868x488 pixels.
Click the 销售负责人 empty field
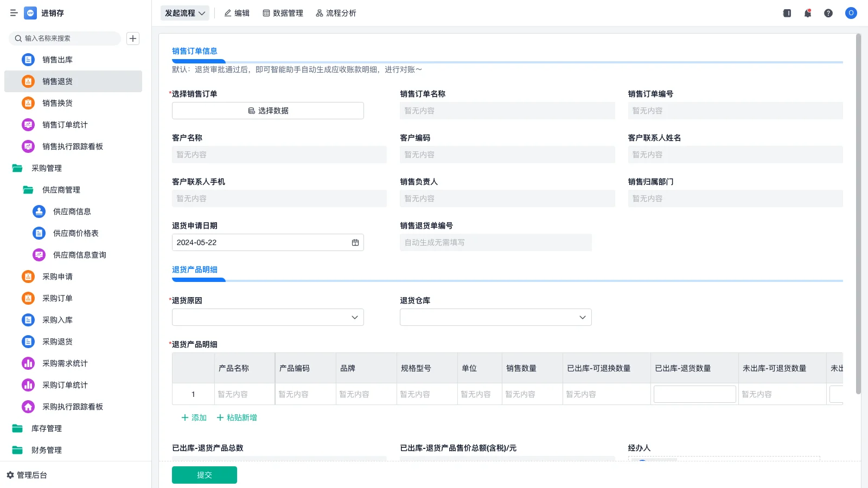click(x=508, y=198)
